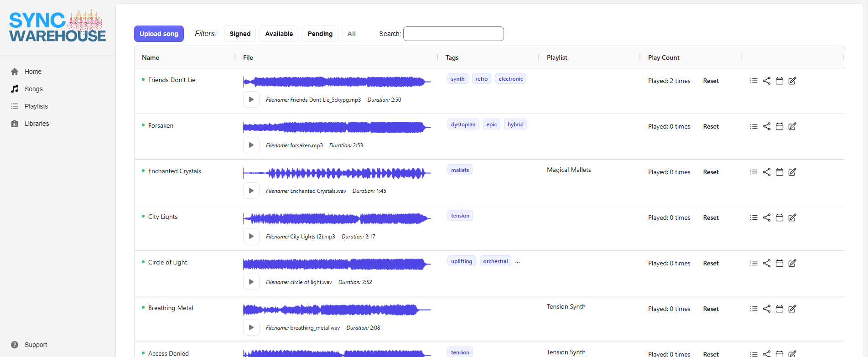Image resolution: width=868 pixels, height=357 pixels.
Task: Open the Magical Mallets playlist
Action: click(569, 170)
